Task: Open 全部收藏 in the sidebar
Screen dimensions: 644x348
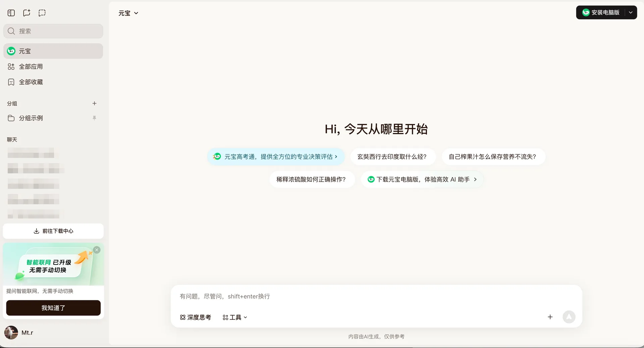Action: point(53,82)
